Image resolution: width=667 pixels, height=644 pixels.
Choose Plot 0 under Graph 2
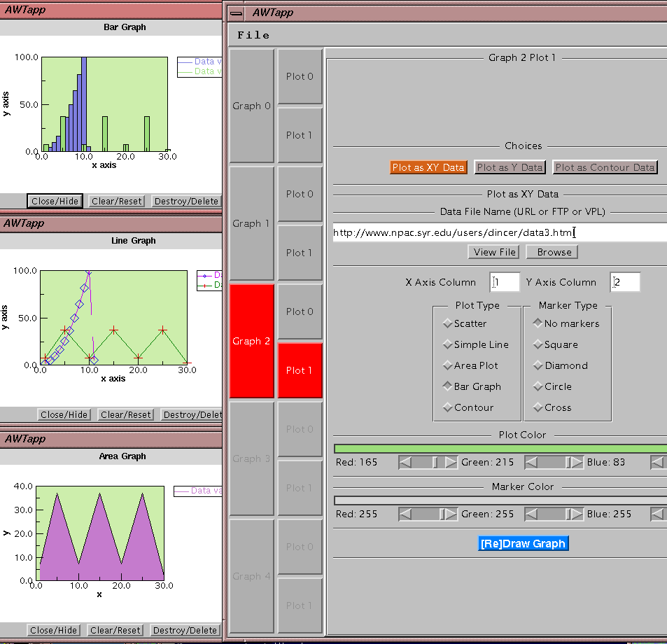coord(300,311)
